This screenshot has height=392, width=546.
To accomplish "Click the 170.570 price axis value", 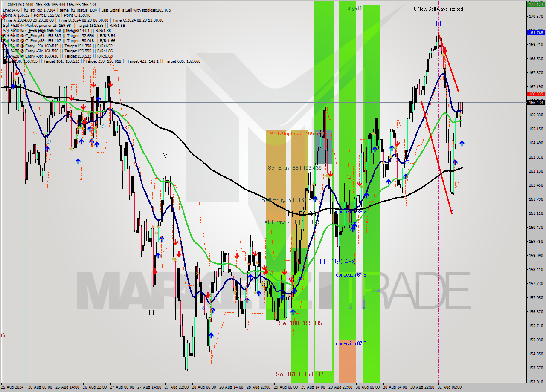I will pyautogui.click(x=536, y=16).
